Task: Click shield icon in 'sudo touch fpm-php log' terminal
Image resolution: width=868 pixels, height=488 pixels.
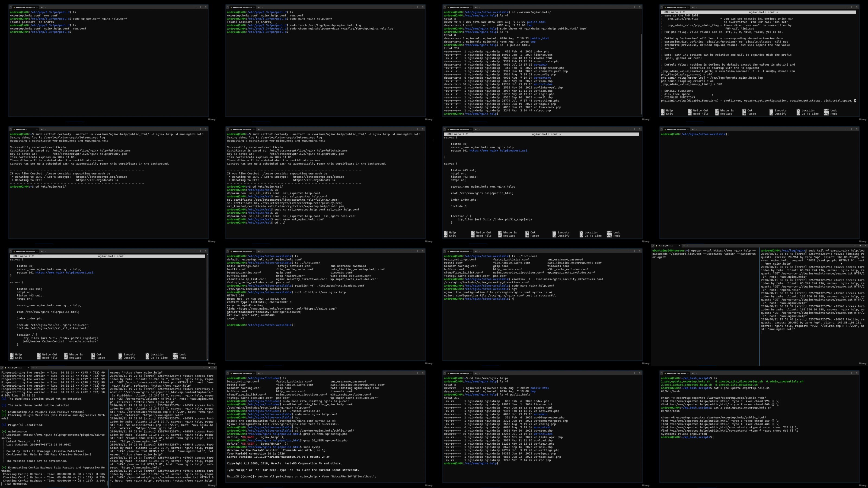Action: coord(228,7)
